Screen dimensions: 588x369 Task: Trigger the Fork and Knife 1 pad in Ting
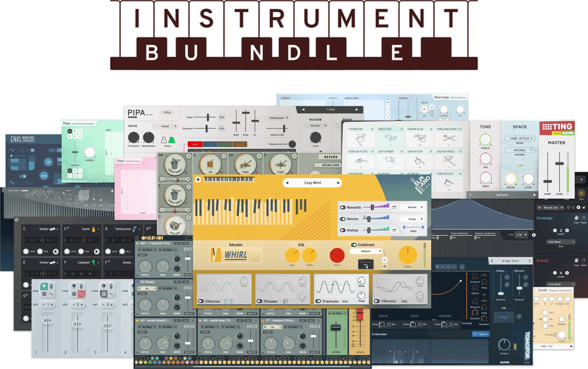coord(449,138)
